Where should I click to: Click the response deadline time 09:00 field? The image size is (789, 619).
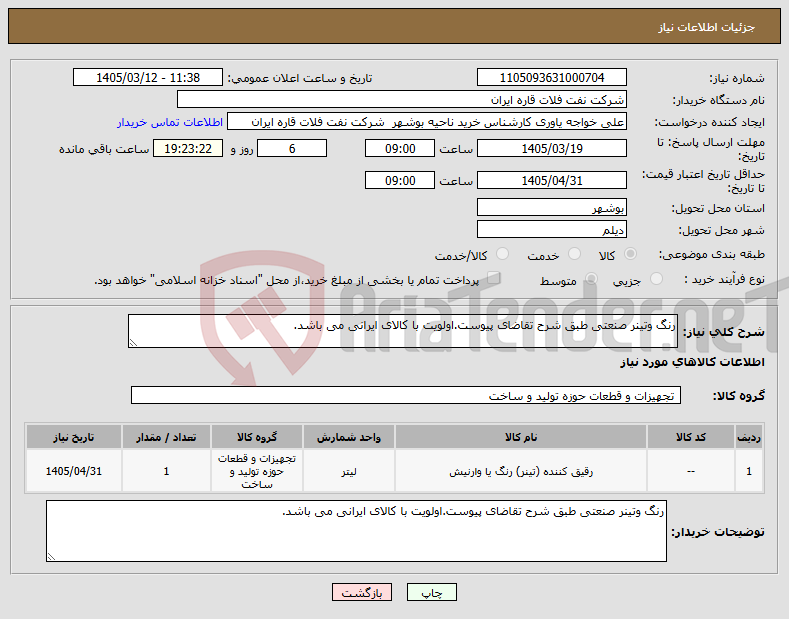tap(400, 148)
